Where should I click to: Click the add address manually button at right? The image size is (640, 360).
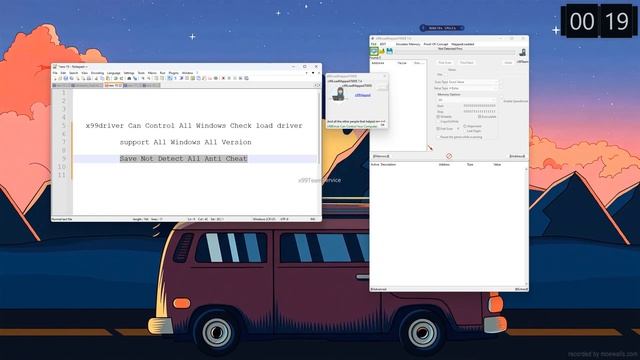pos(517,156)
